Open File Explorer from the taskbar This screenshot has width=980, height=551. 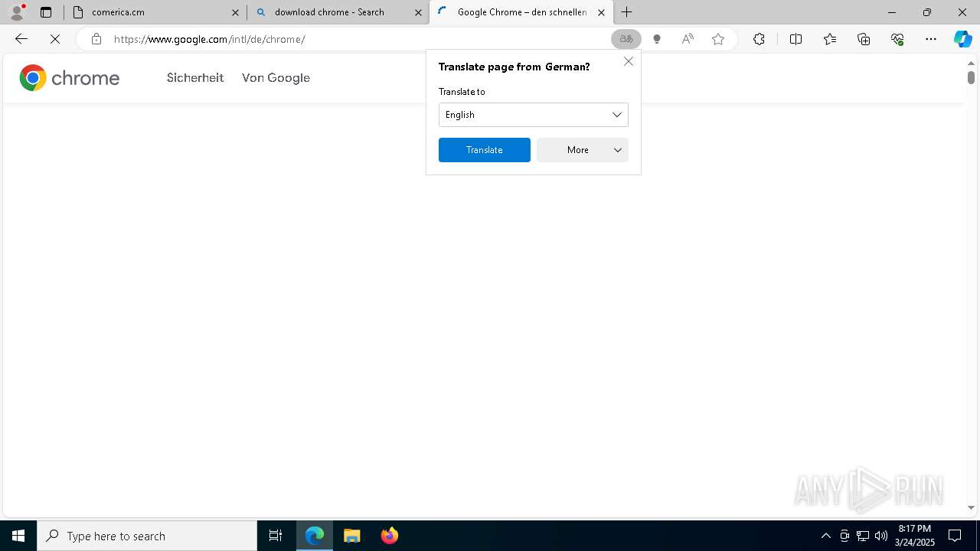[352, 536]
